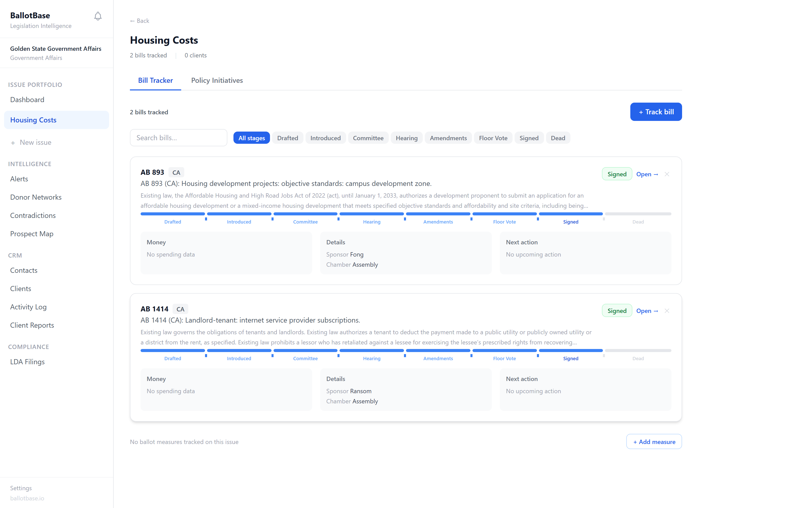
Task: Open Contacts in the sidebar
Action: [56, 271]
